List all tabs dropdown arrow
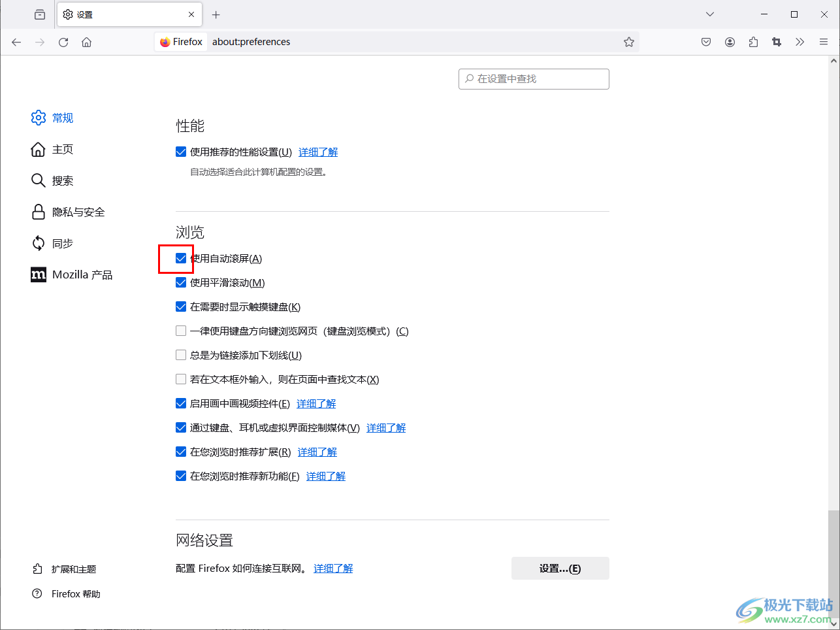The image size is (840, 630). coord(710,14)
